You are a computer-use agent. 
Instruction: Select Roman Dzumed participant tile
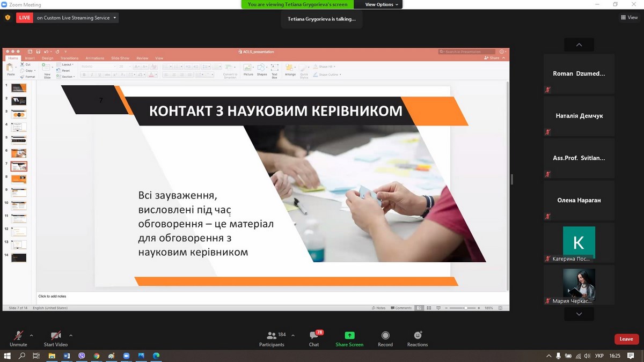pyautogui.click(x=579, y=74)
